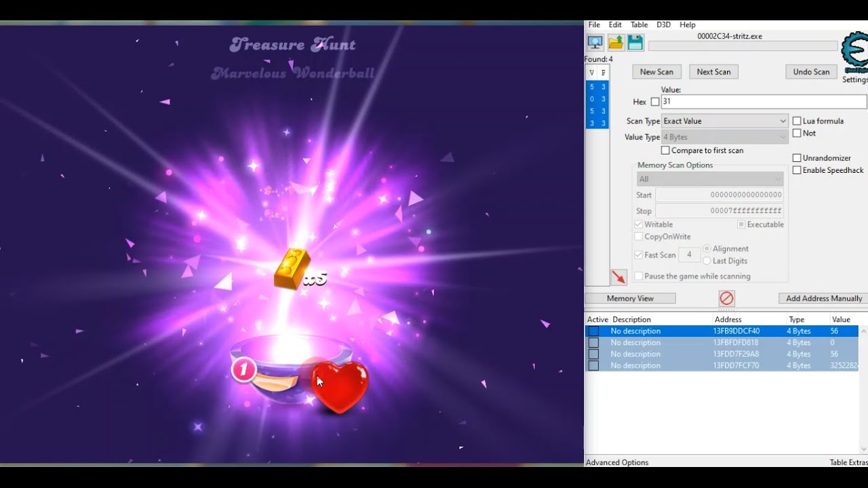The width and height of the screenshot is (868, 488).
Task: Enable the Unrandomizer checkbox
Action: click(x=797, y=158)
